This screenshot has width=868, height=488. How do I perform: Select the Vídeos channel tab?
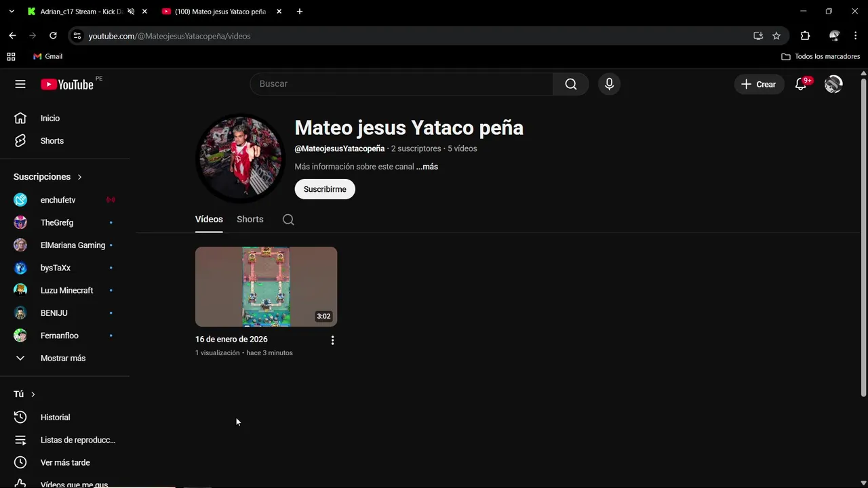[209, 219]
